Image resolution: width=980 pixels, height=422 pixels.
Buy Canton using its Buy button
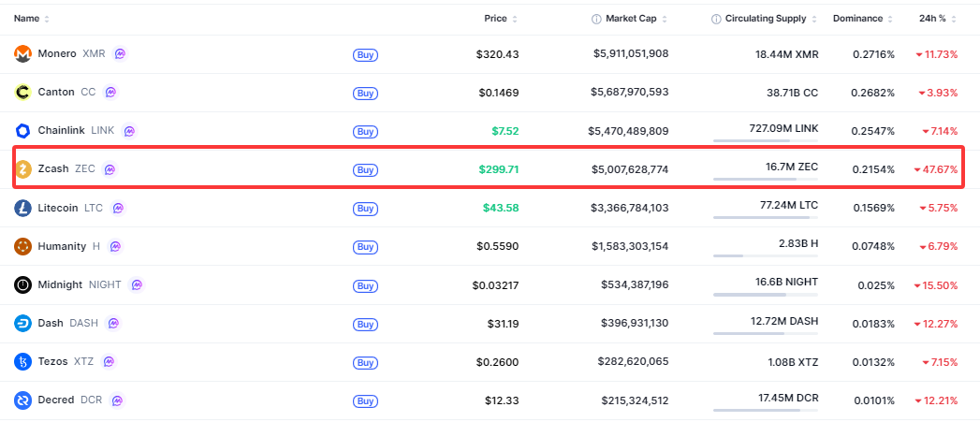[x=365, y=94]
